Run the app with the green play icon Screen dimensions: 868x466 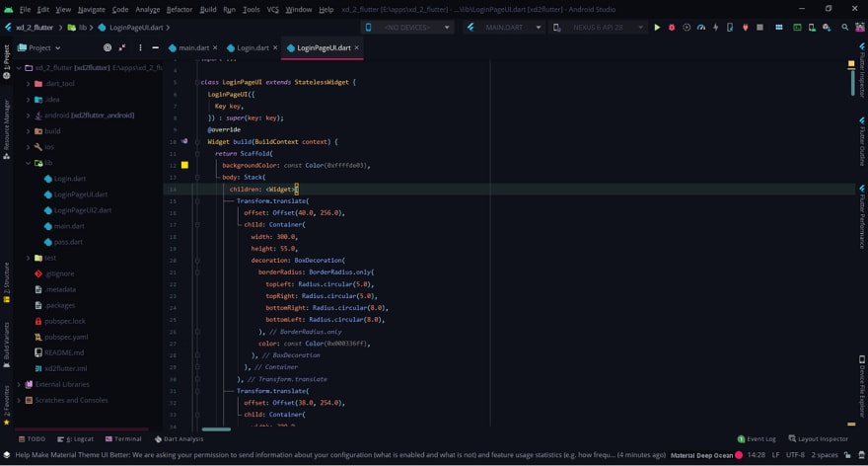click(x=657, y=28)
